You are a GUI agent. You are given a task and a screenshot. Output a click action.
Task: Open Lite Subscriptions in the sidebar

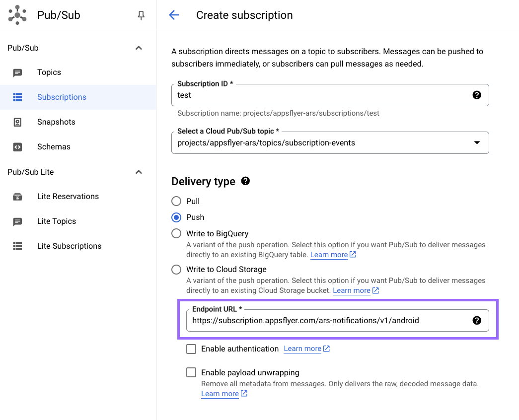[x=69, y=246]
